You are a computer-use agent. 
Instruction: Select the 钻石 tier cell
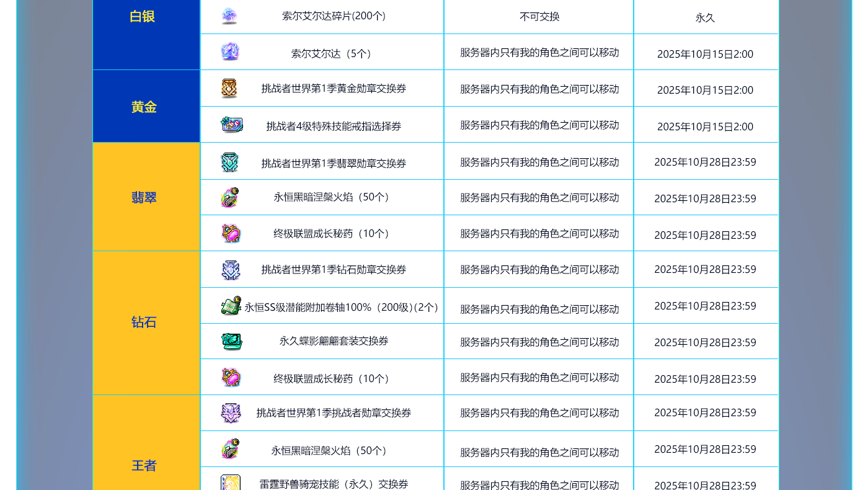(x=146, y=323)
